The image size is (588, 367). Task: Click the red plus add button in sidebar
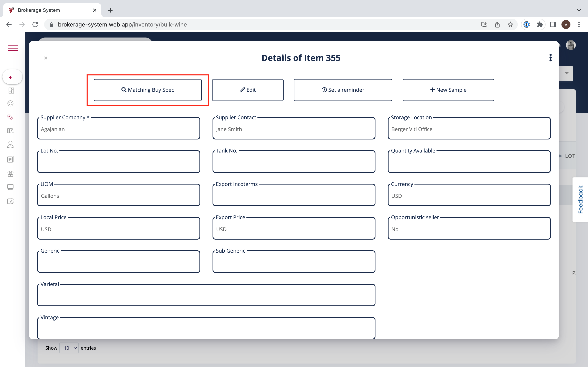point(10,77)
